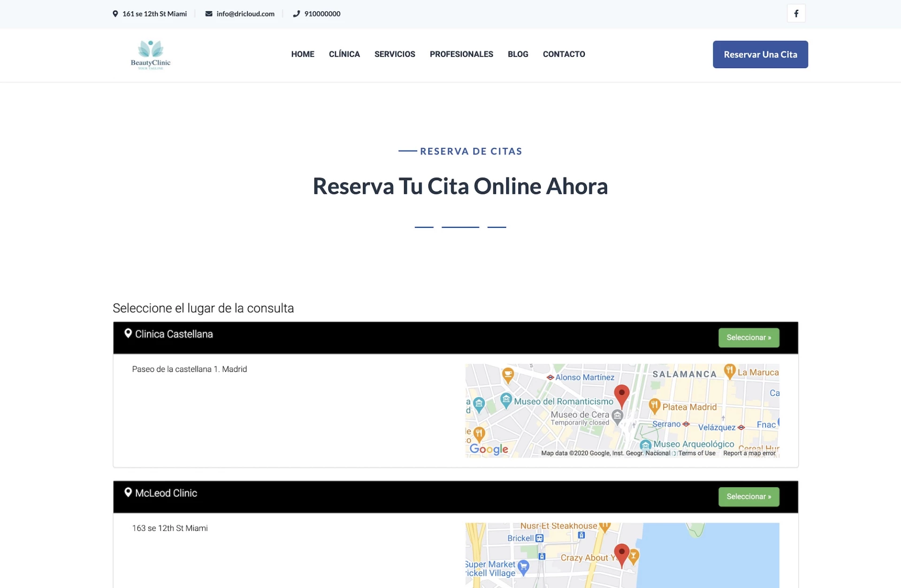
Task: Open the Terms of Use link on the map
Action: tap(697, 453)
